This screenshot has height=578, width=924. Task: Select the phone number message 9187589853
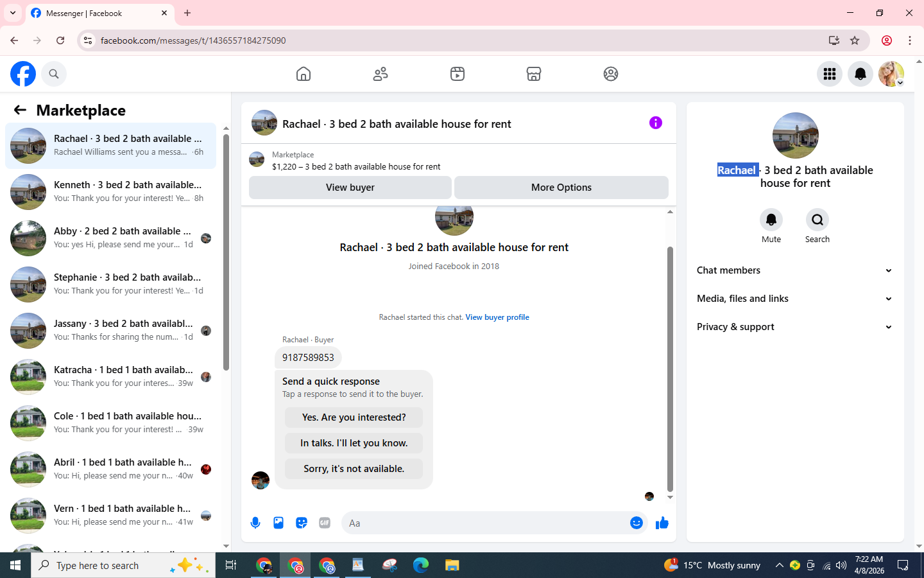[x=308, y=358]
